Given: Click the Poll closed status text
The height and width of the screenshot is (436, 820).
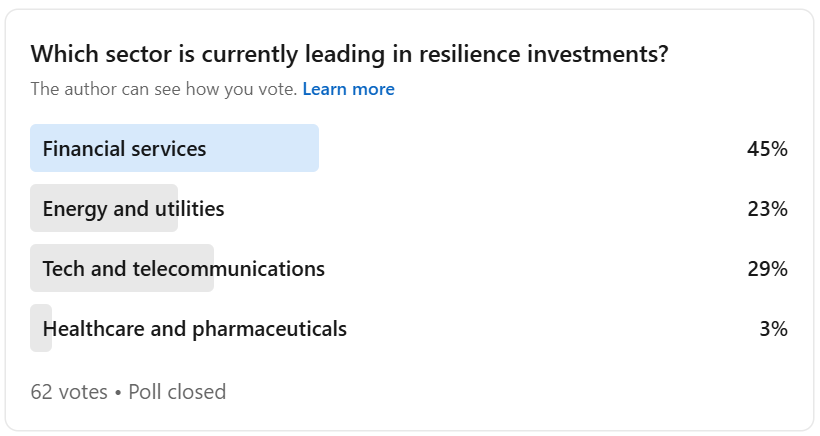Looking at the screenshot, I should click(177, 392).
